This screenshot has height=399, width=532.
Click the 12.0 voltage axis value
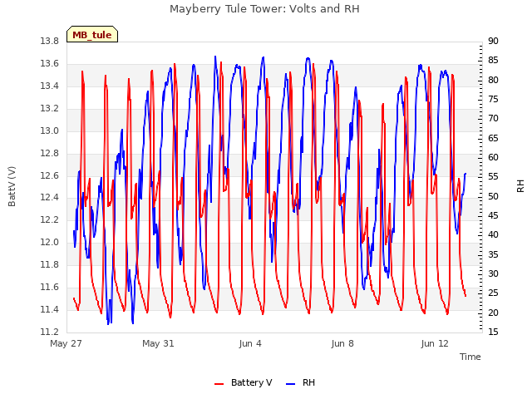click(x=50, y=242)
